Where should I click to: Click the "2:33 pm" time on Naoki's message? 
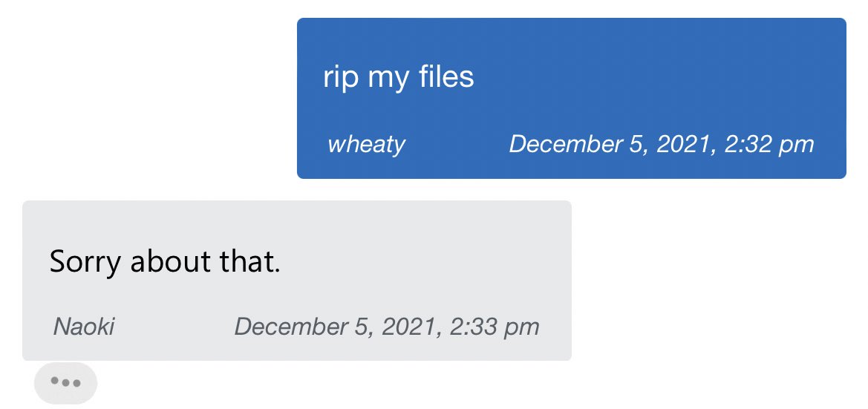coord(492,327)
